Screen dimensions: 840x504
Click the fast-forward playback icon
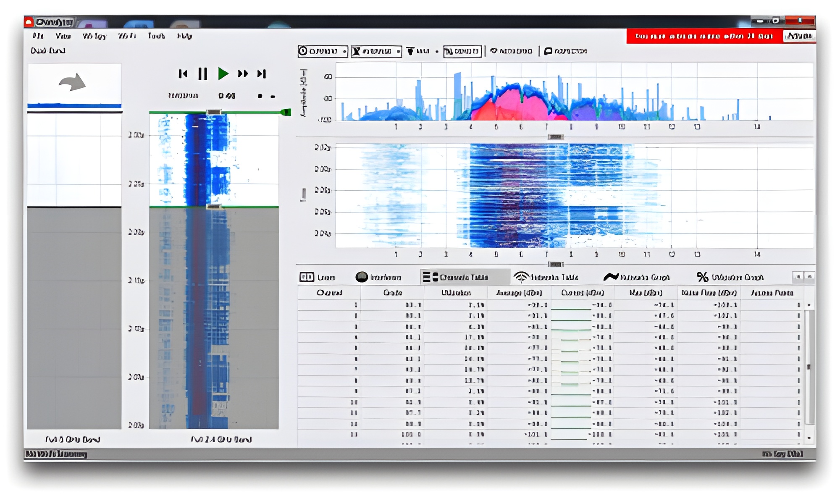pos(243,74)
